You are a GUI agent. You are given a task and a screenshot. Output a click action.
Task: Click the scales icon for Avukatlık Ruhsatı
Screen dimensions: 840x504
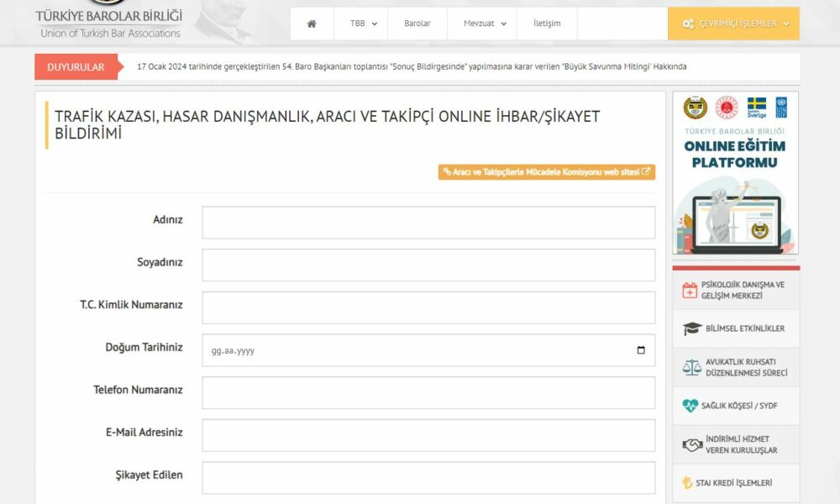click(x=691, y=367)
